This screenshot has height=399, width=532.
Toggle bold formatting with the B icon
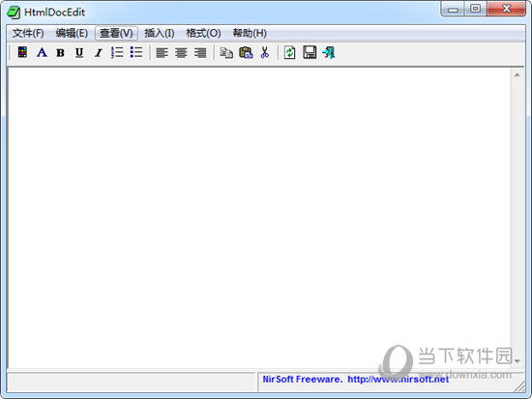pyautogui.click(x=60, y=53)
